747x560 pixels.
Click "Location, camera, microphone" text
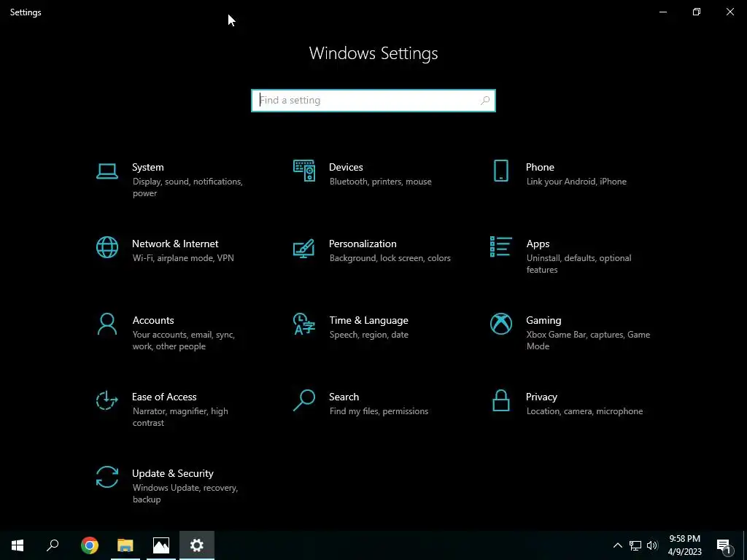[584, 411]
